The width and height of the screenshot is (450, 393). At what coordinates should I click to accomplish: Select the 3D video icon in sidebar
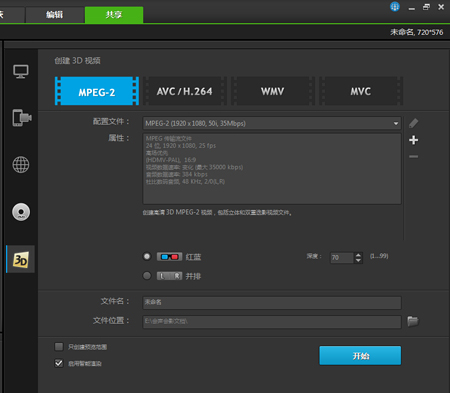pos(21,259)
